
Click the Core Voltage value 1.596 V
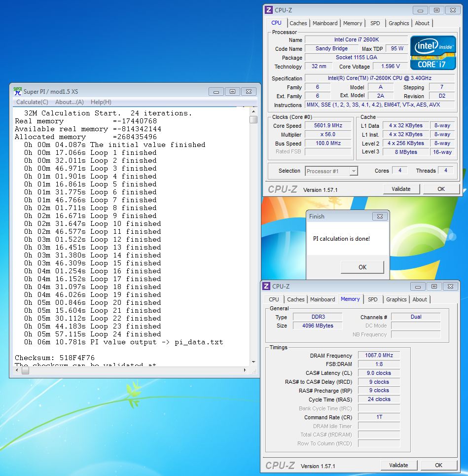coord(390,66)
